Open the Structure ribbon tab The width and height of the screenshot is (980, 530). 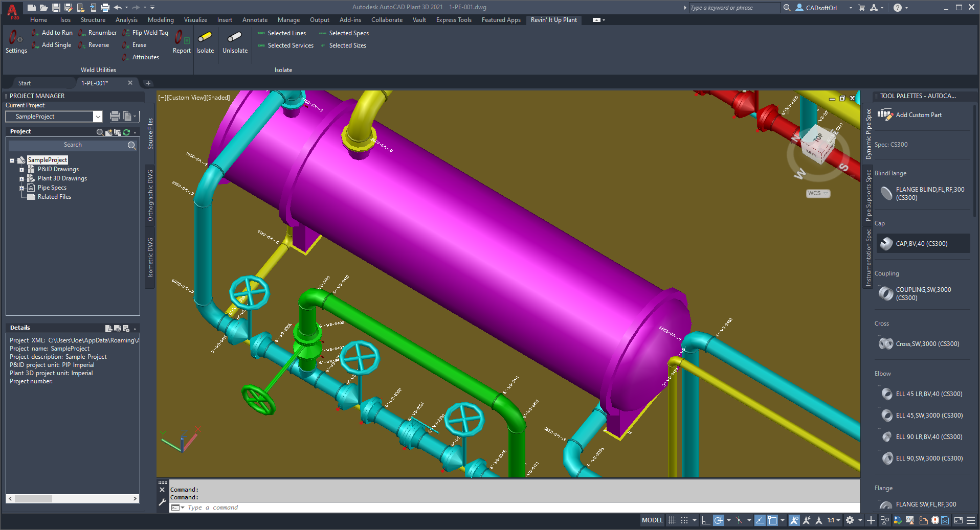coord(93,20)
